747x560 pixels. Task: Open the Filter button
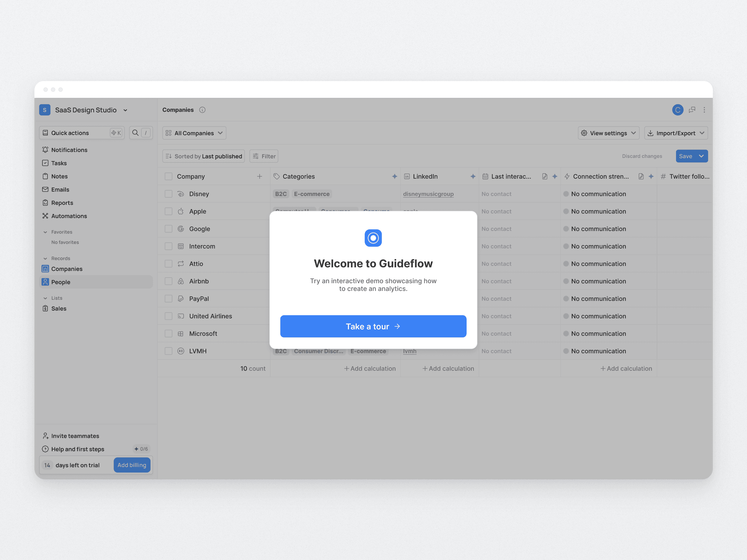tap(264, 156)
